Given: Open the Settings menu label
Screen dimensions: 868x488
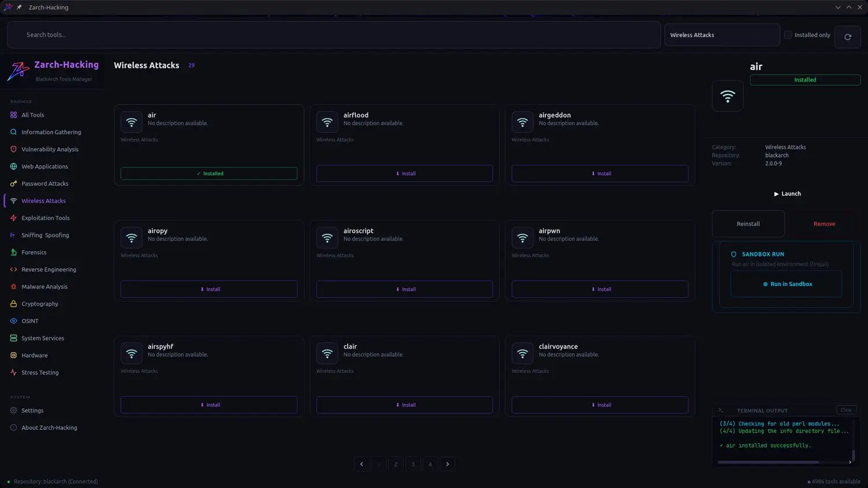Looking at the screenshot, I should click(x=32, y=410).
